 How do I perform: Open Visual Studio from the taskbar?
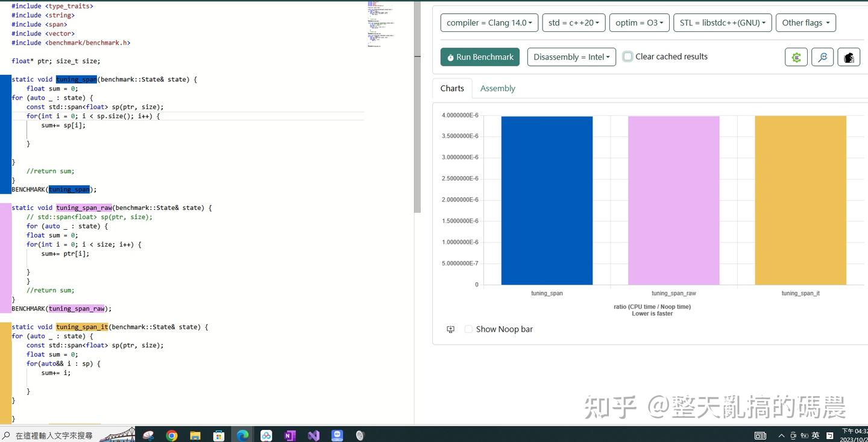pyautogui.click(x=313, y=435)
